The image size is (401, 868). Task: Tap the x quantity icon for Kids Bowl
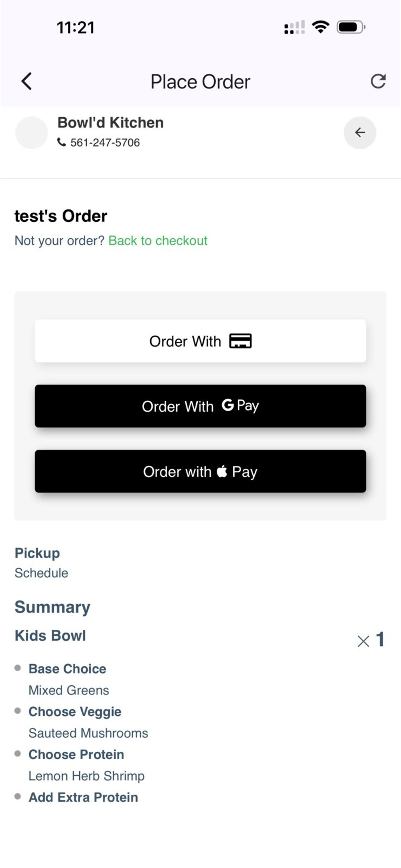(x=363, y=641)
